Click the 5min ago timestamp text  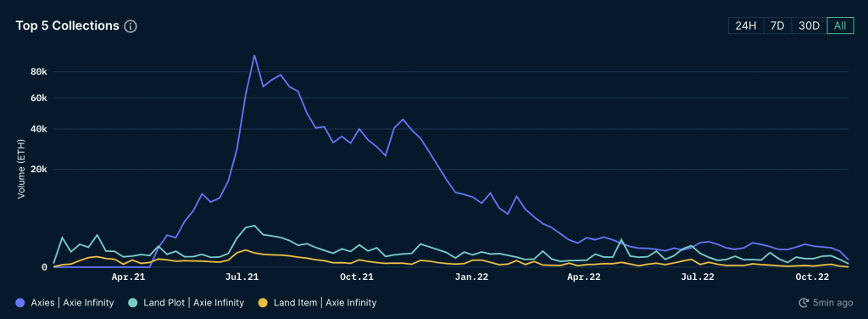pos(833,302)
